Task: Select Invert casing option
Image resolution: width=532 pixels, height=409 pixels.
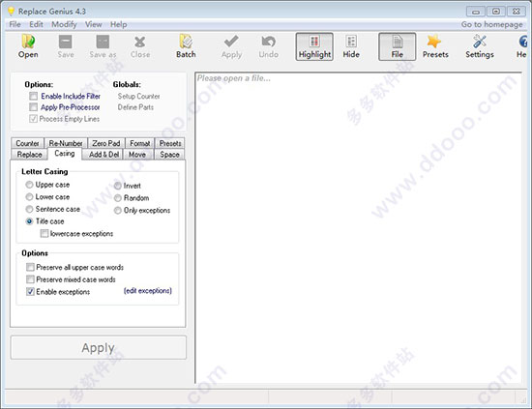Action: point(118,186)
